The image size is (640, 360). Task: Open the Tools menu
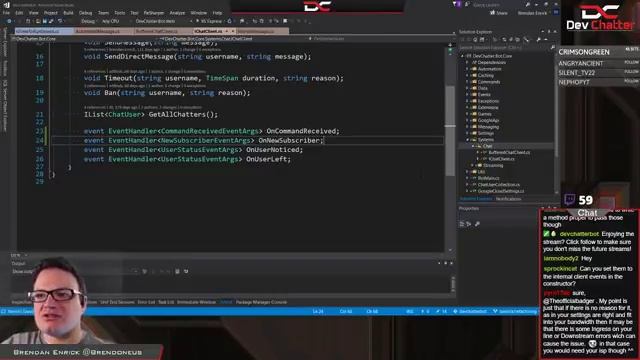pyautogui.click(x=120, y=13)
